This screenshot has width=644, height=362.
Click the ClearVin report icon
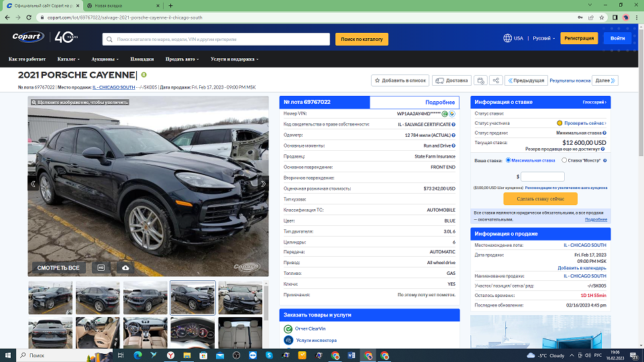point(288,328)
